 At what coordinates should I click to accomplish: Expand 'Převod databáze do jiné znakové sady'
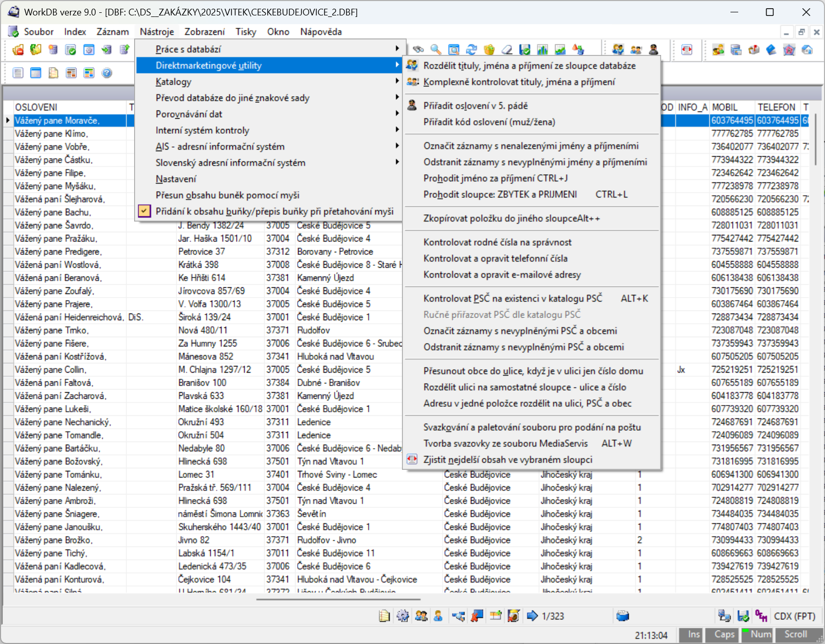(x=268, y=98)
